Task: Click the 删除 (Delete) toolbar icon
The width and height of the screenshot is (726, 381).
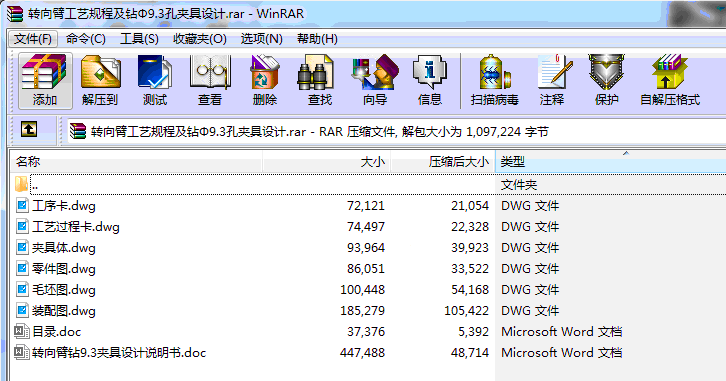Action: click(x=265, y=72)
